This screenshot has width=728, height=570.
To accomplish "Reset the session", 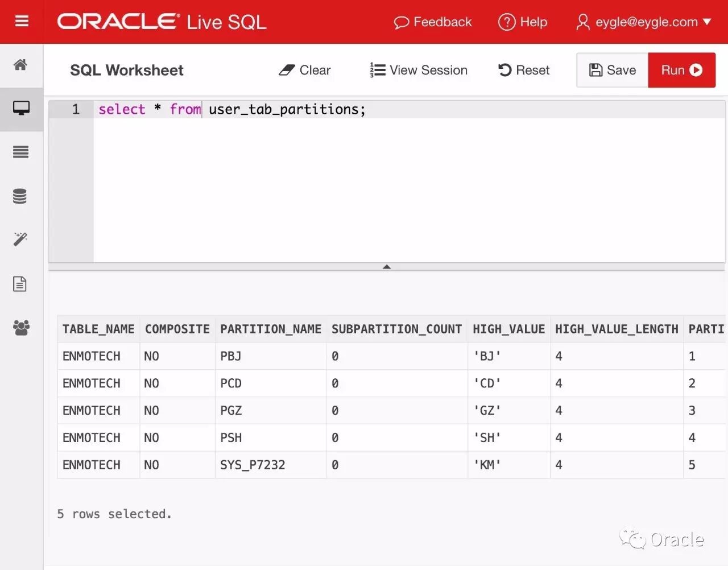I will coord(524,70).
